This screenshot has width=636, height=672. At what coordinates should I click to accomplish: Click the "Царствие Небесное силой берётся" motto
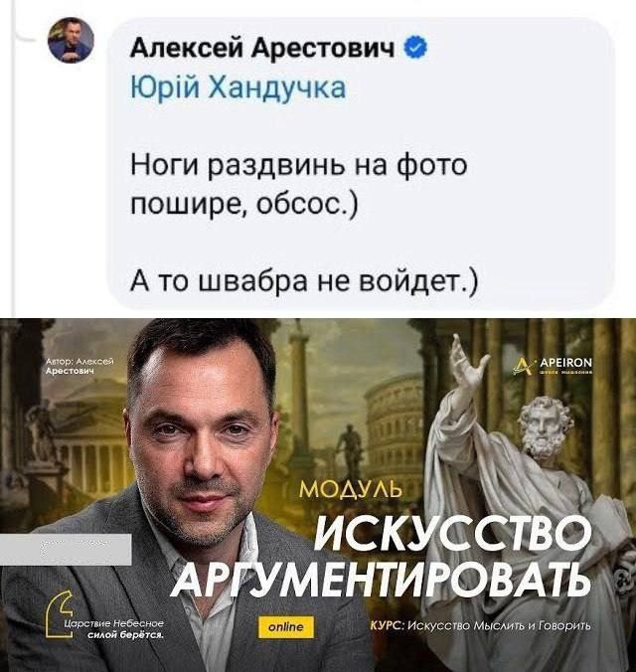click(113, 629)
